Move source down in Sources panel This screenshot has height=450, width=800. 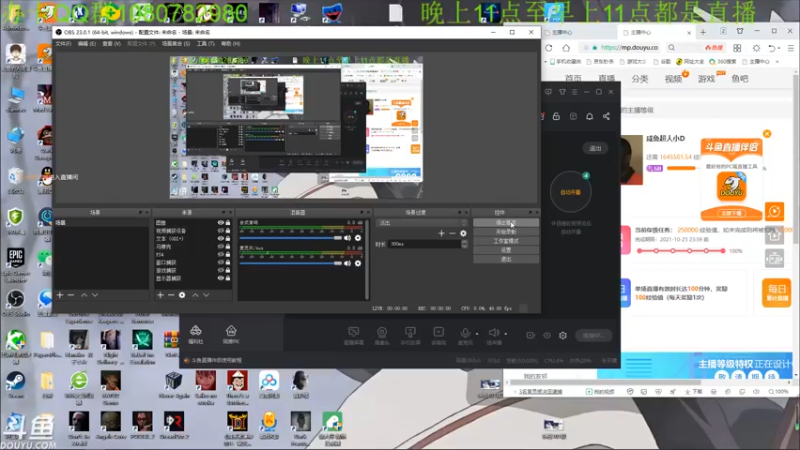(206, 295)
